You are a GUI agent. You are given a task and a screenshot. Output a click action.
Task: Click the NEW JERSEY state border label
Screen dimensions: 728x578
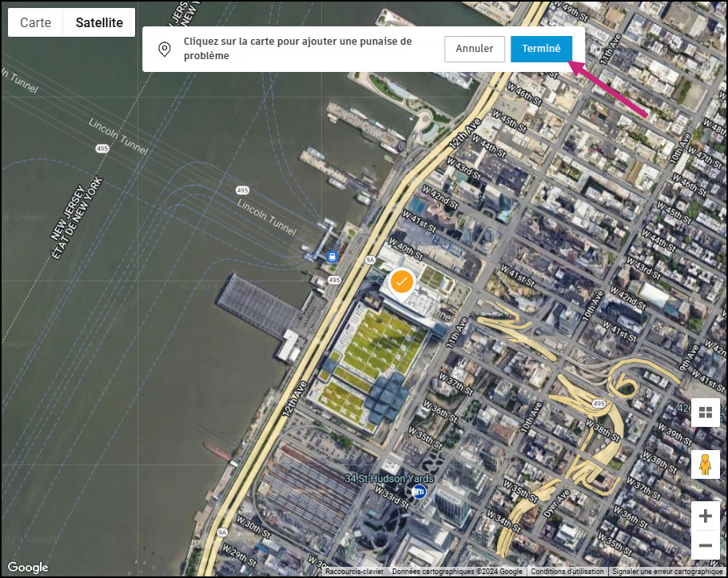68,213
